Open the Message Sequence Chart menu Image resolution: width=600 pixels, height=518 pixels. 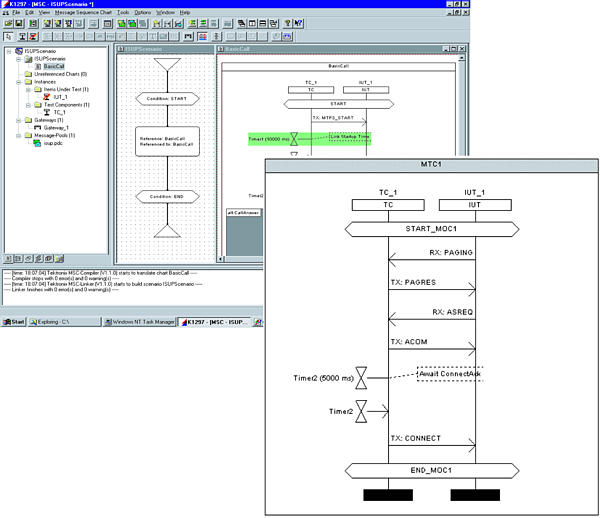pos(83,12)
